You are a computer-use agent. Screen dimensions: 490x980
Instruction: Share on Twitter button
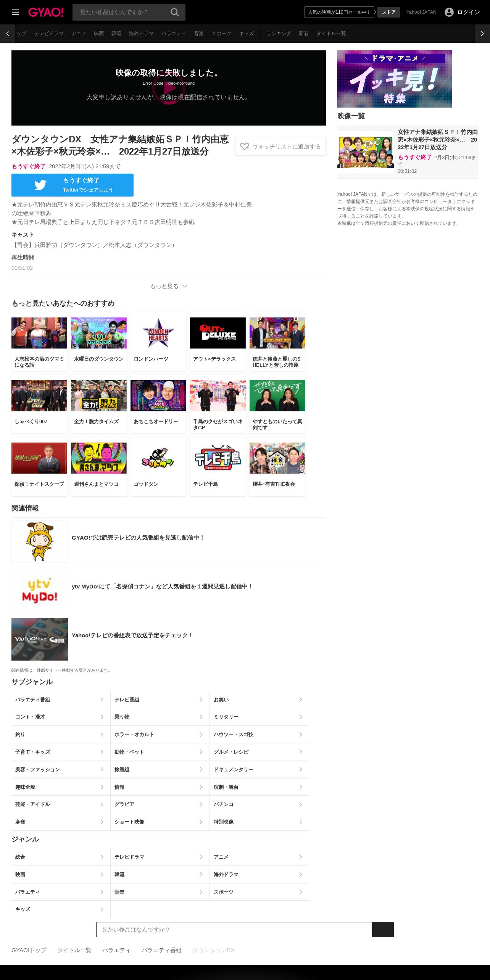[73, 185]
